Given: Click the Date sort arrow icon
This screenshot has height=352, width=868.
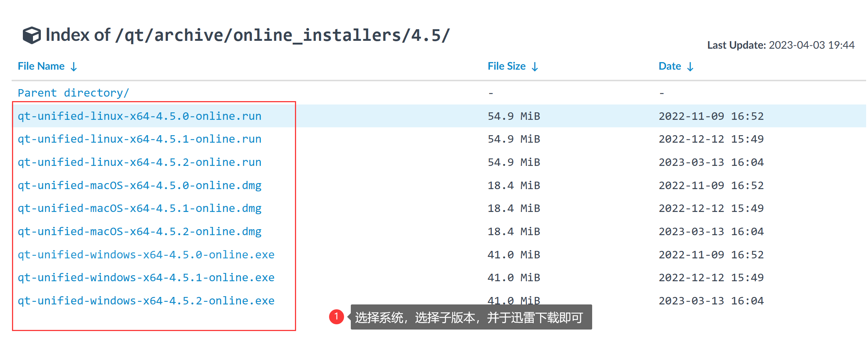Looking at the screenshot, I should [690, 67].
